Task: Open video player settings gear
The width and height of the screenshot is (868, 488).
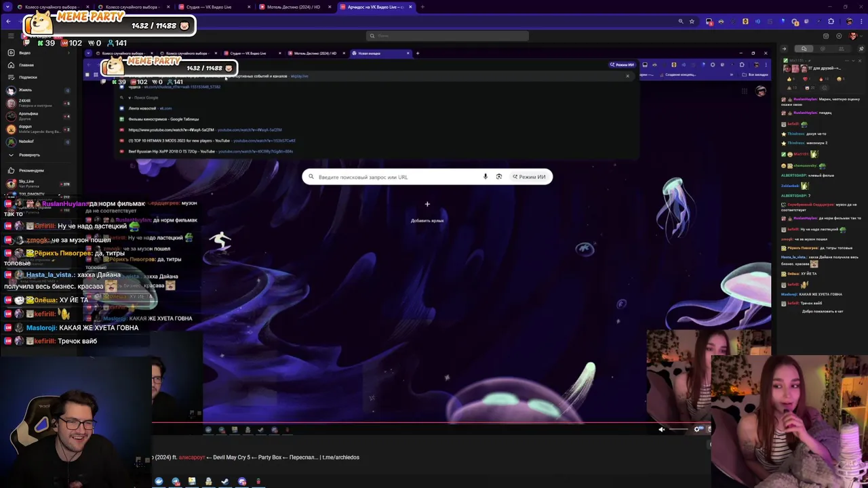Action: [697, 429]
